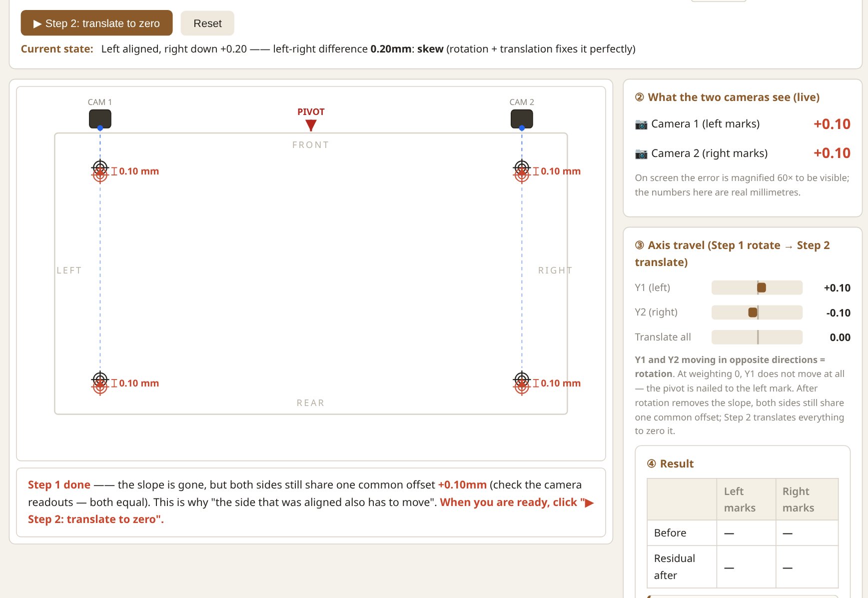This screenshot has height=598, width=868.
Task: Click the Result section heading
Action: point(670,464)
